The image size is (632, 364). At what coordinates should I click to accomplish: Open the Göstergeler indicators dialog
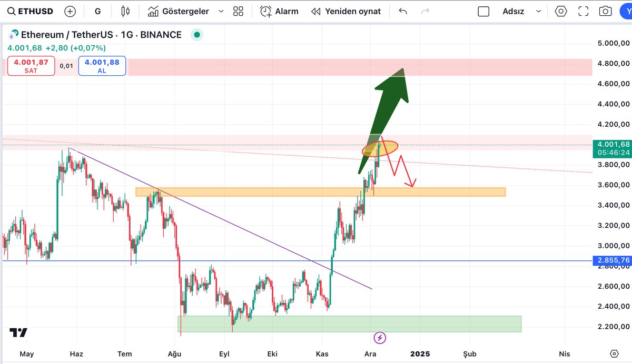coord(179,11)
